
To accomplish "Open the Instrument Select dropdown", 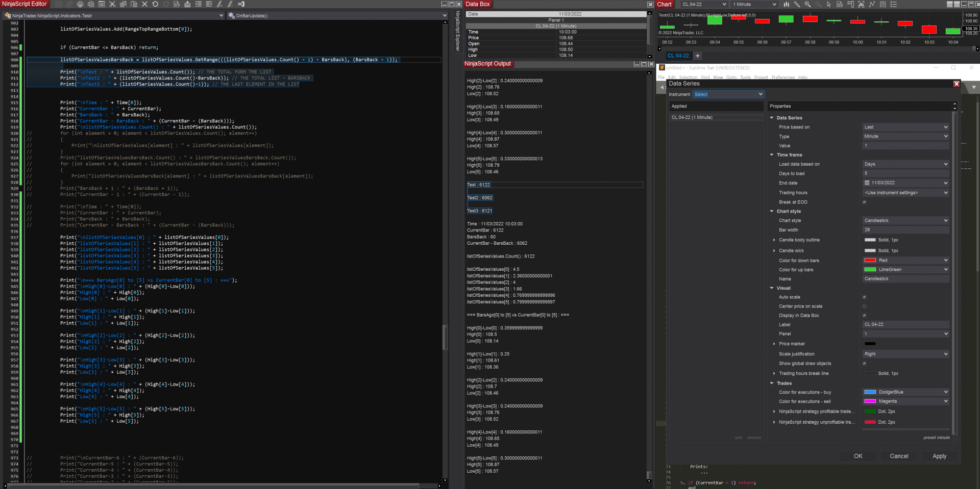I will [728, 94].
